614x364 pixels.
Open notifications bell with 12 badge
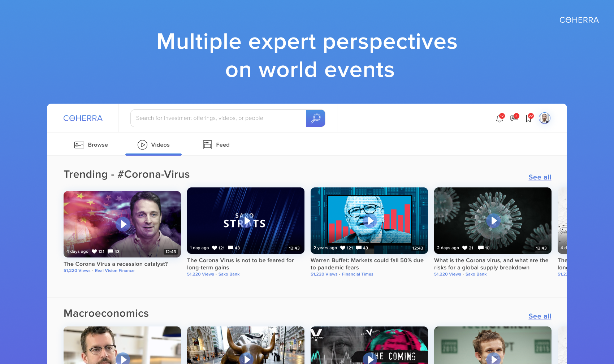click(500, 118)
